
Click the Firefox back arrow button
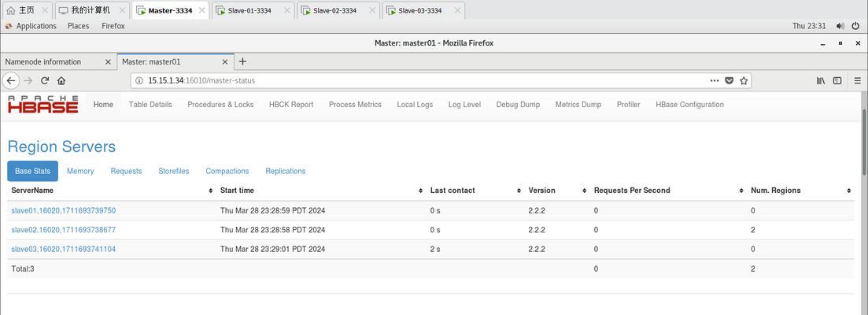tap(10, 81)
